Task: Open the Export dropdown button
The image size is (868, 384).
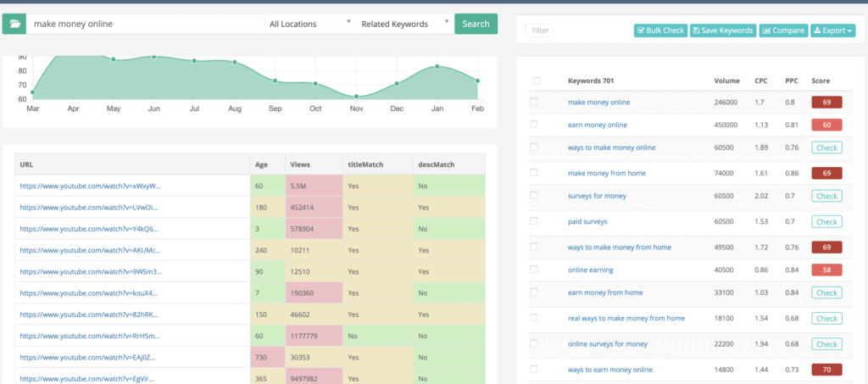Action: coord(832,31)
